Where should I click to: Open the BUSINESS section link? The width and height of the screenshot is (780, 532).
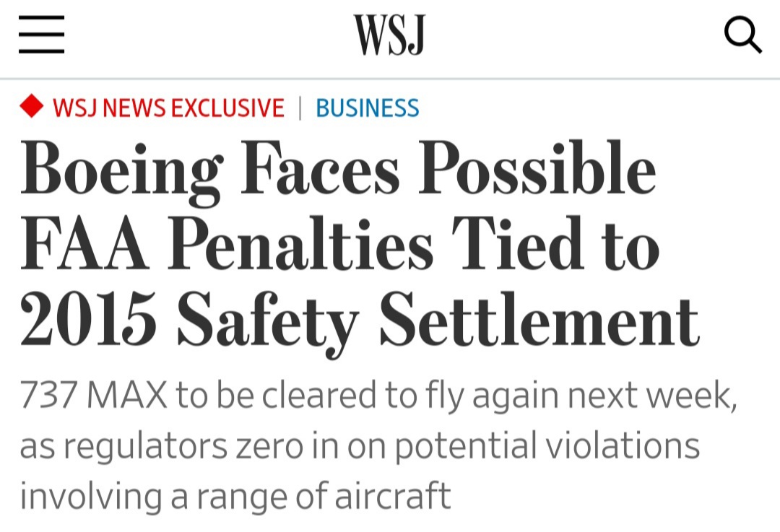tap(367, 108)
